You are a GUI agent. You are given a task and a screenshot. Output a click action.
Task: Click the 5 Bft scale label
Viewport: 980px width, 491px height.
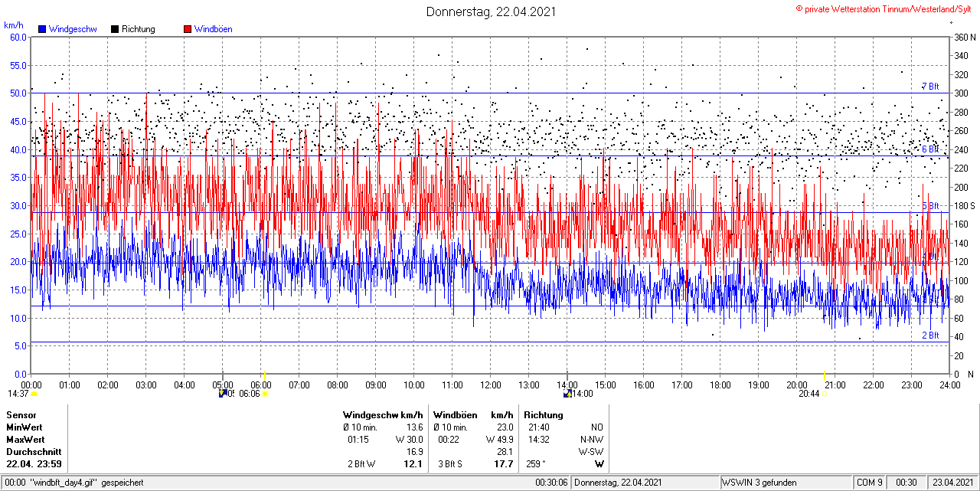coord(930,206)
